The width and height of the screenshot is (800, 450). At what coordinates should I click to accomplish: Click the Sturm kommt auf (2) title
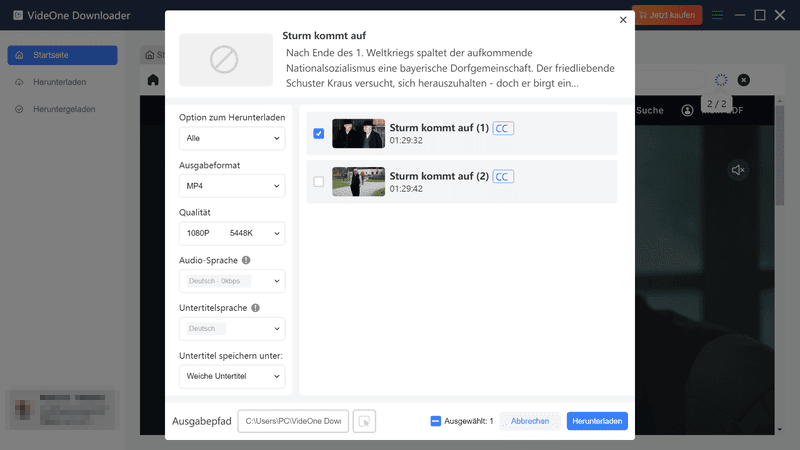(439, 176)
